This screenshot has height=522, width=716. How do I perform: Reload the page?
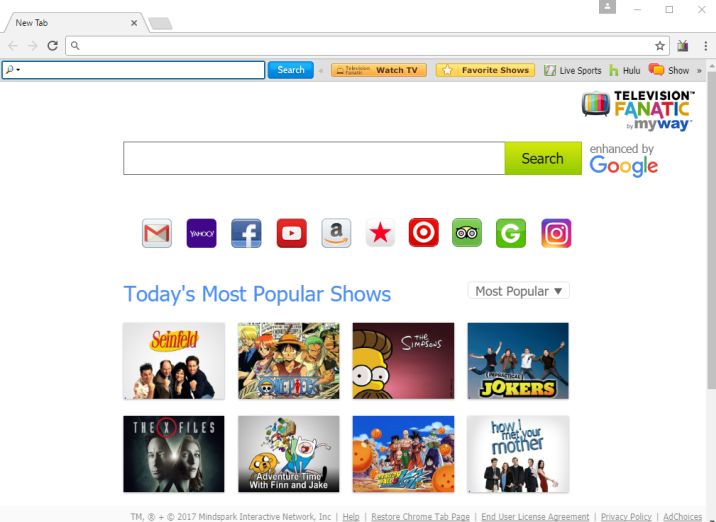53,46
